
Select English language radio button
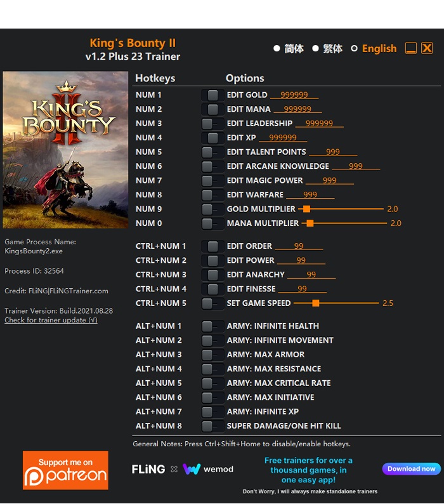pyautogui.click(x=355, y=48)
